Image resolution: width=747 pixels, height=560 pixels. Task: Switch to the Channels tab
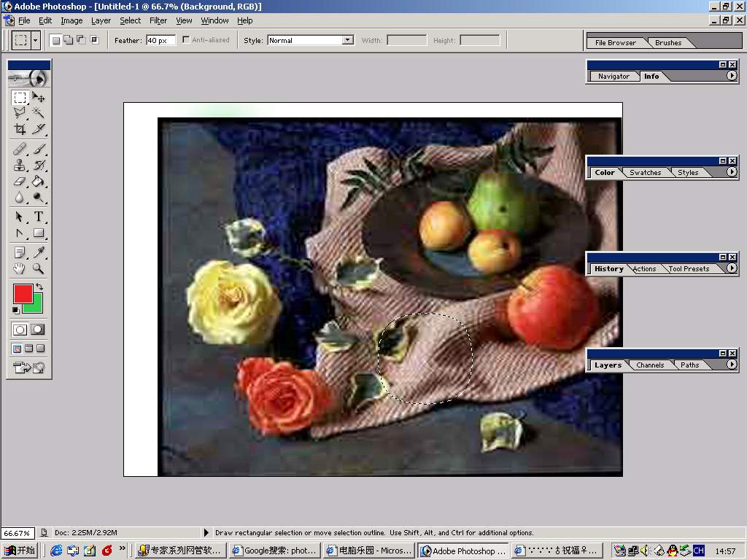point(650,365)
